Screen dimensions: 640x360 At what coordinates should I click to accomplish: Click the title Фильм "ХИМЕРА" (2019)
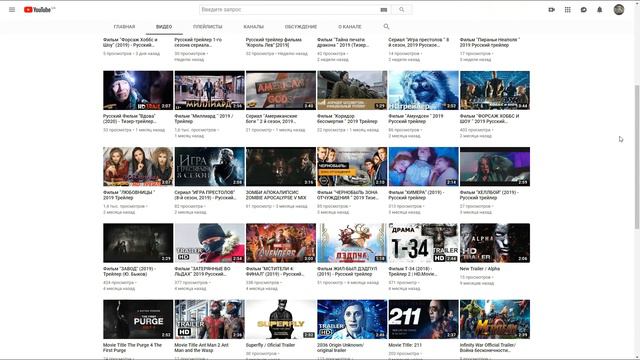(x=416, y=195)
